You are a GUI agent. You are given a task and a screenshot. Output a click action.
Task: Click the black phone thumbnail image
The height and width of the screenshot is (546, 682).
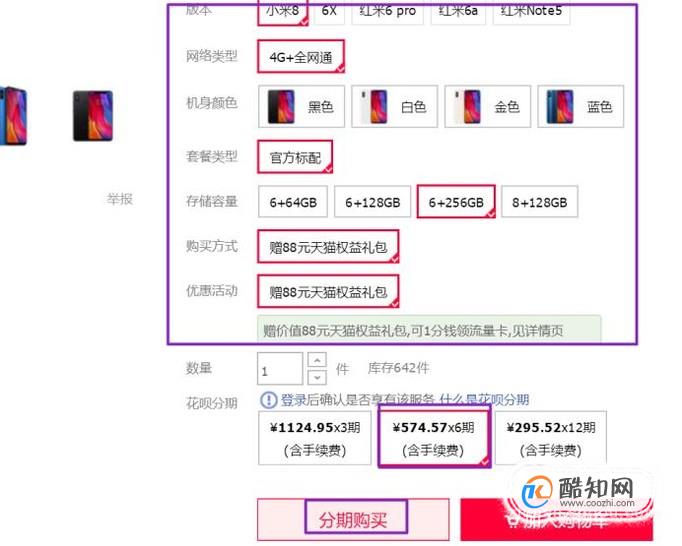93,116
